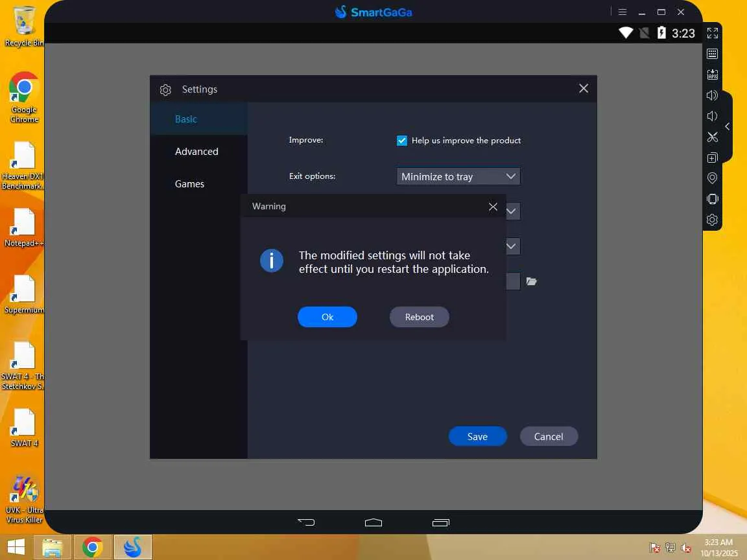Screen dimensions: 747x560
Task: Select the UVK Ultra Virus Killer shortcut
Action: click(24, 499)
